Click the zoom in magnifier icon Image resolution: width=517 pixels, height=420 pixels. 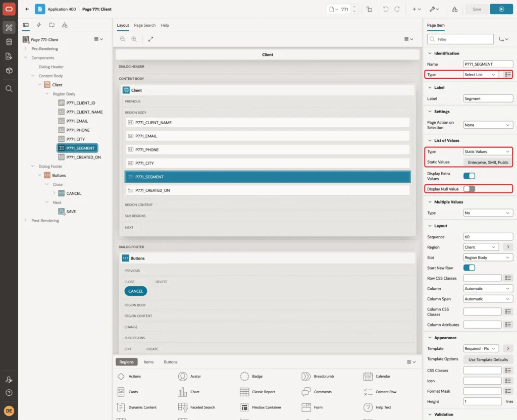(x=134, y=39)
